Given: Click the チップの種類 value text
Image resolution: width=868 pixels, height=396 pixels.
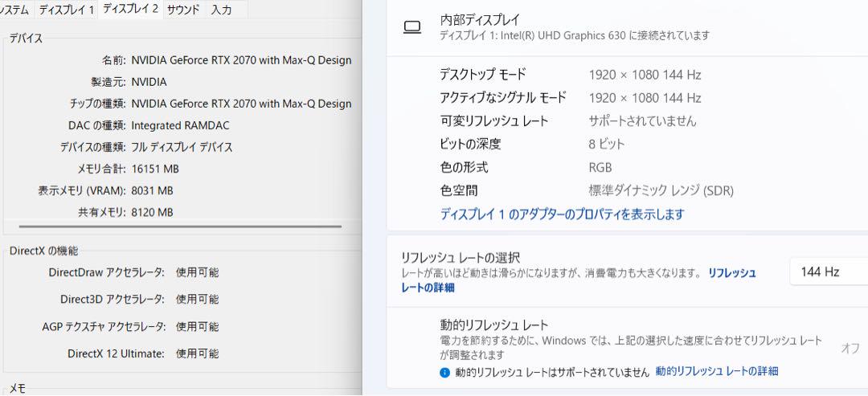Looking at the screenshot, I should [x=241, y=104].
